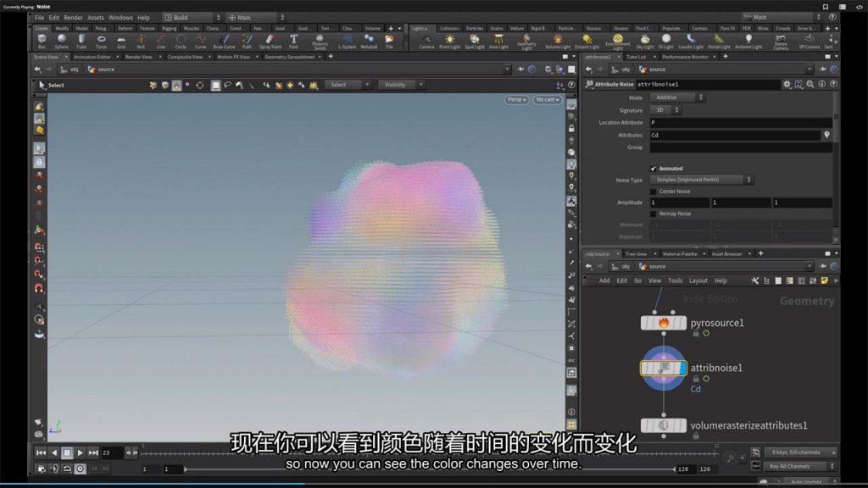Image resolution: width=868 pixels, height=488 pixels.
Task: Click the Attributes input field containing Cd
Action: pos(735,135)
